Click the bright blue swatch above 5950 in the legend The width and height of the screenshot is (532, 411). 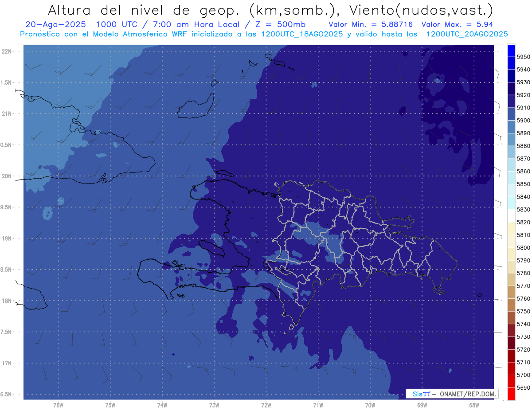511,51
